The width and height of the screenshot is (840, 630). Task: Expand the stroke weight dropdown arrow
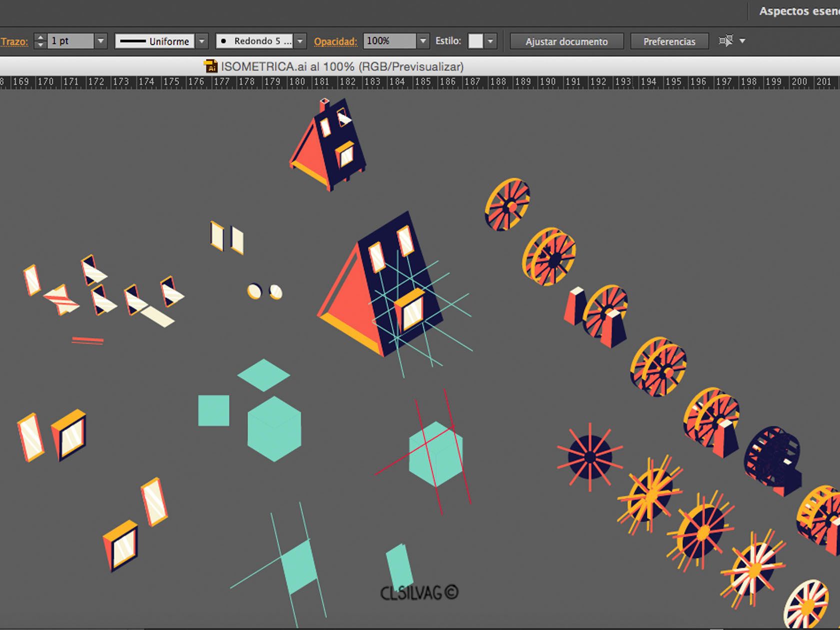(x=100, y=41)
